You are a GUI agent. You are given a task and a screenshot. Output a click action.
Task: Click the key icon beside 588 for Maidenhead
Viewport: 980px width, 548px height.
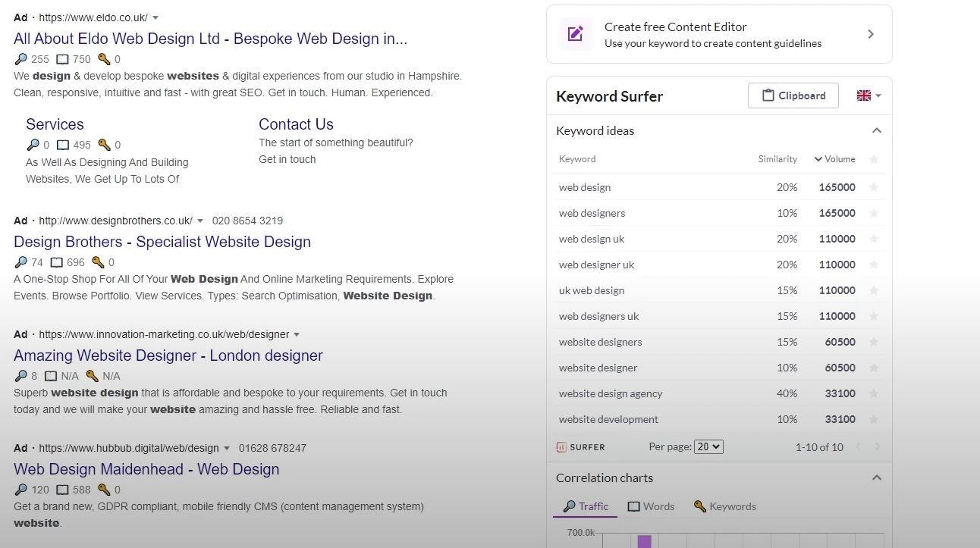[x=104, y=490]
